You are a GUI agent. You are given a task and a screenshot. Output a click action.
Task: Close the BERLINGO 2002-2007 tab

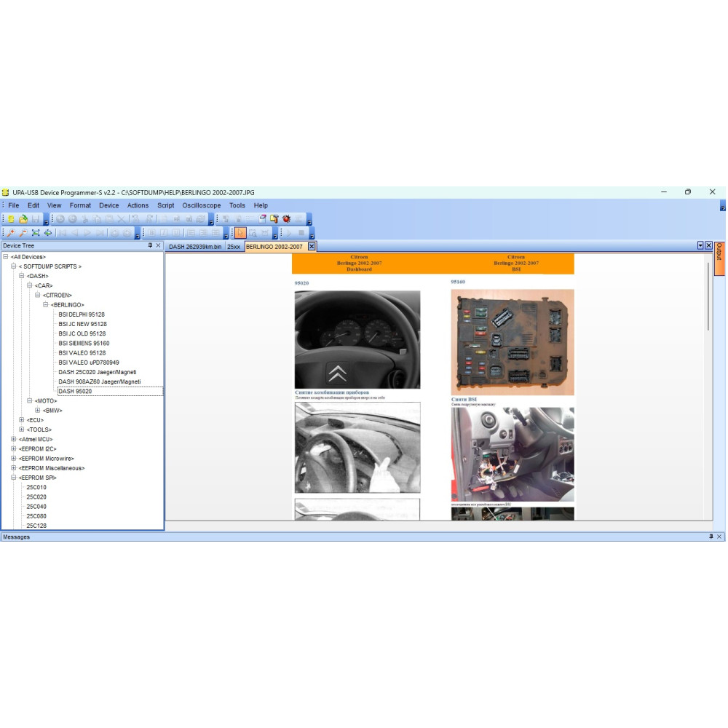click(x=312, y=247)
